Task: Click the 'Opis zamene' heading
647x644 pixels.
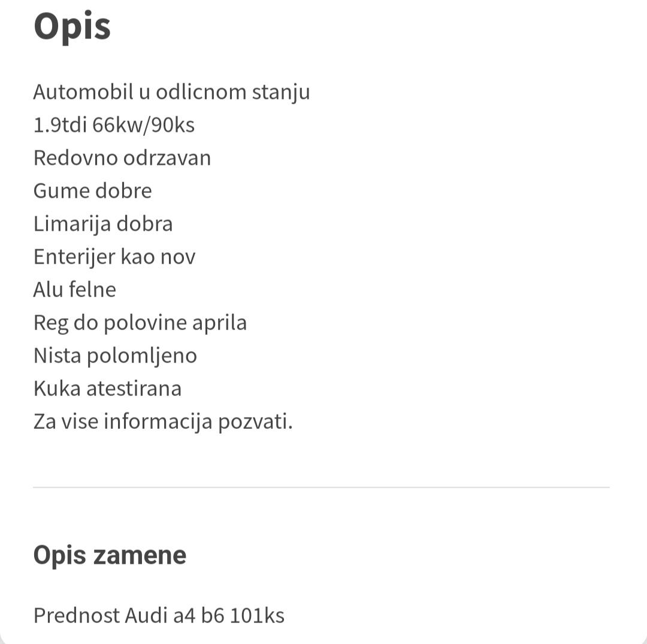Action: click(110, 556)
